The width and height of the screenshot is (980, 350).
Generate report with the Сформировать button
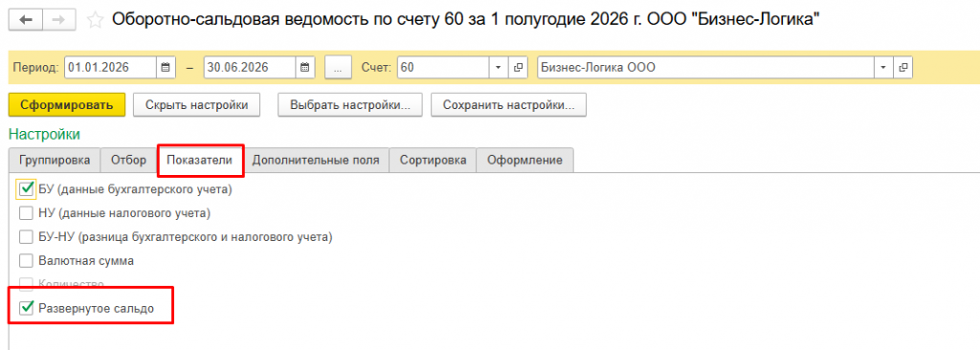tap(67, 105)
